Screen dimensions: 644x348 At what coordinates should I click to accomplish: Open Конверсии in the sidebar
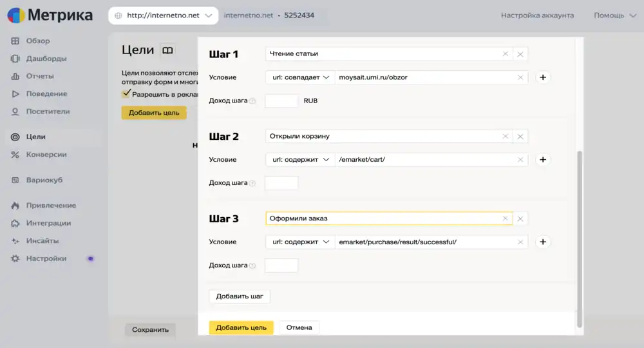46,155
